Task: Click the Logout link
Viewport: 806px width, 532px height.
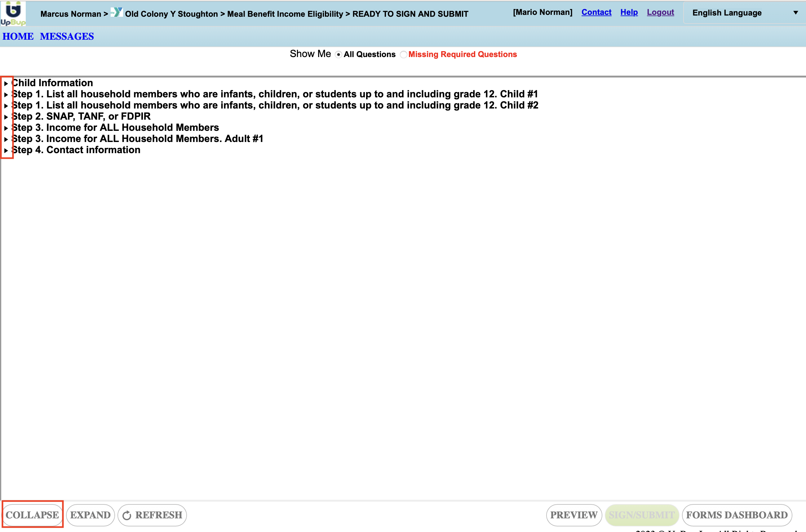Action: pyautogui.click(x=660, y=12)
